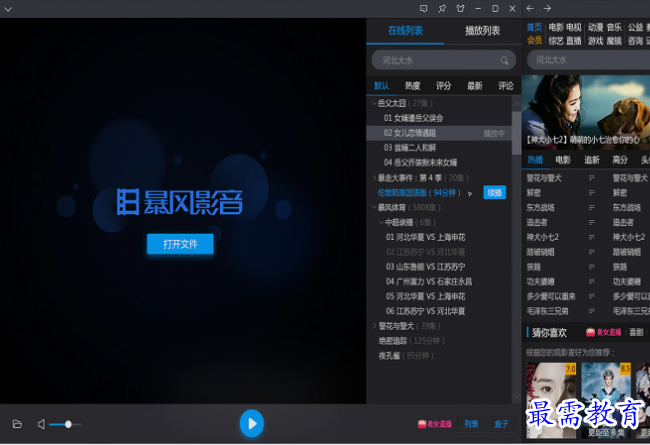Play 01 河北华夏 VS 上海申花

pos(426,237)
